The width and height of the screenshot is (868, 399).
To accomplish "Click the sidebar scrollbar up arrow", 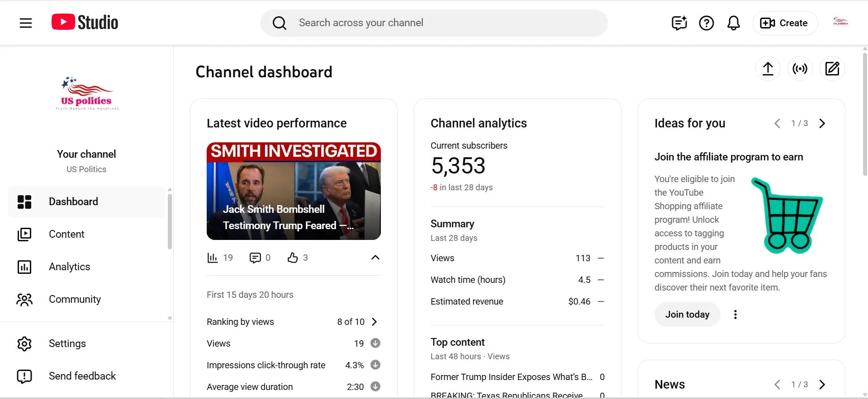I will pos(170,190).
